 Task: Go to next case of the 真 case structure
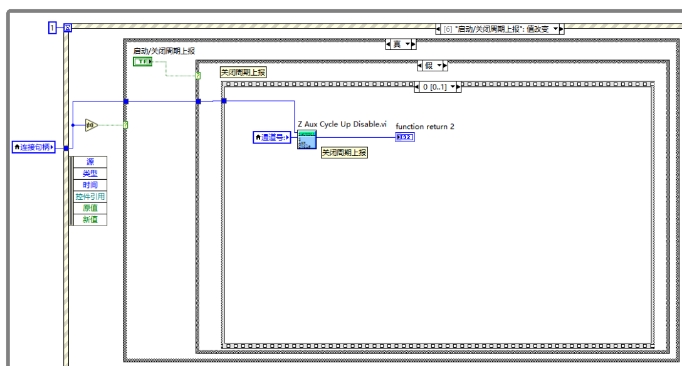(413, 44)
